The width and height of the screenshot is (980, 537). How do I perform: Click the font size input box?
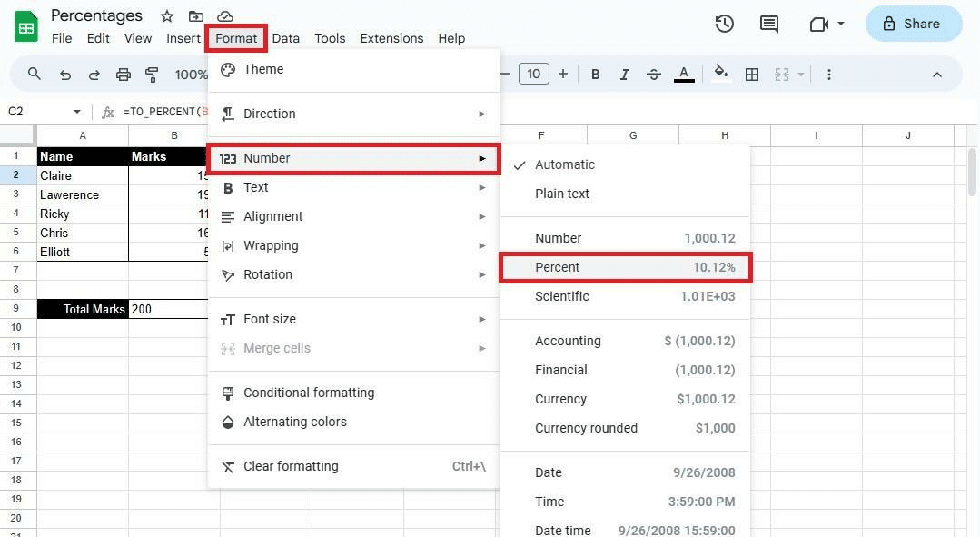tap(533, 75)
